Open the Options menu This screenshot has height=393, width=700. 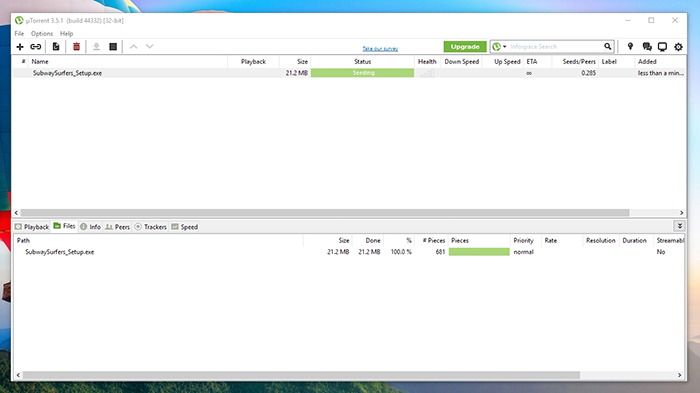point(42,33)
